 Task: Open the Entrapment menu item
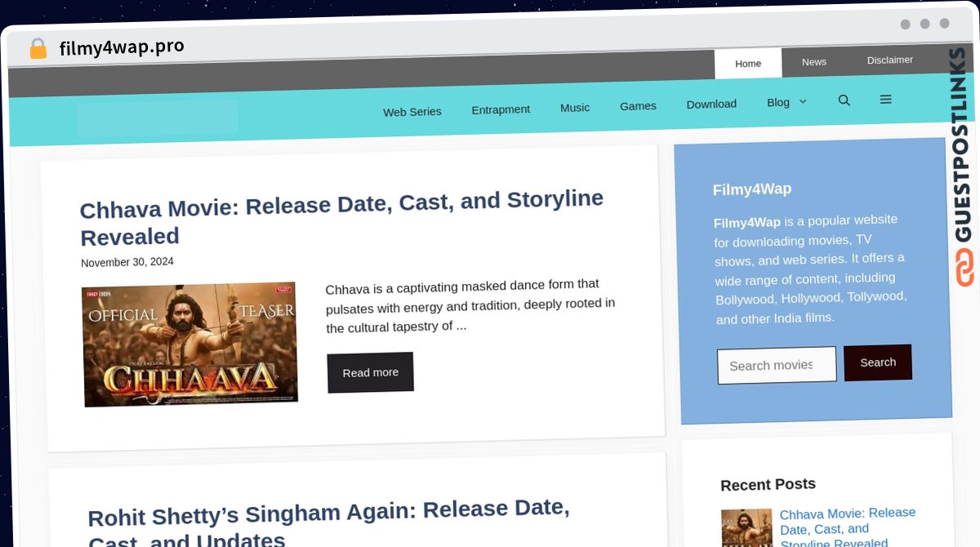[x=501, y=109]
